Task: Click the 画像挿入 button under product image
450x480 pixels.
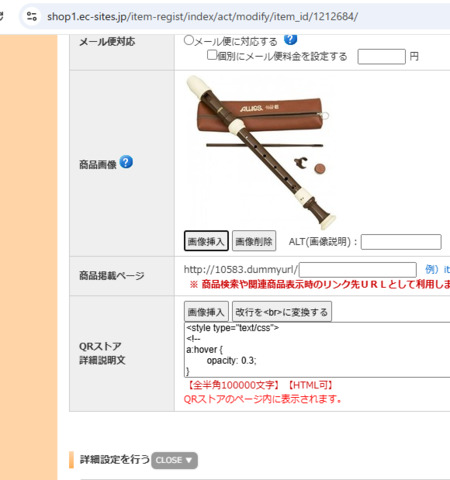Action: tap(206, 241)
